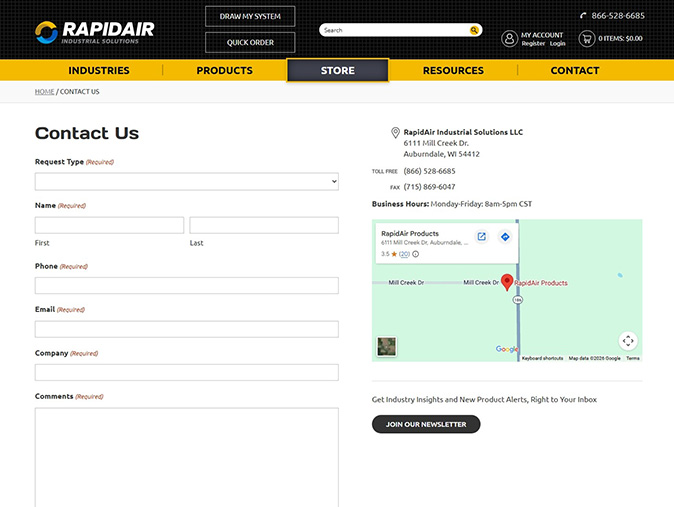Click Join Our Newsletter button
This screenshot has width=674, height=507.
tap(426, 424)
